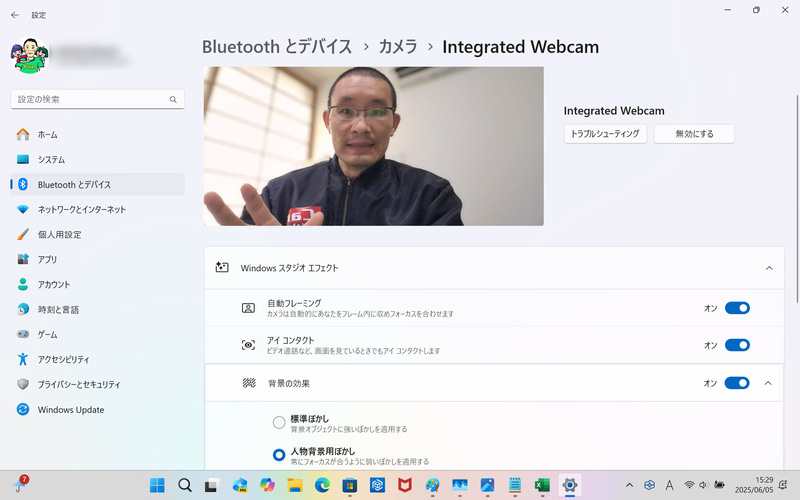
Task: Click トラブルシューティング button
Action: click(605, 134)
